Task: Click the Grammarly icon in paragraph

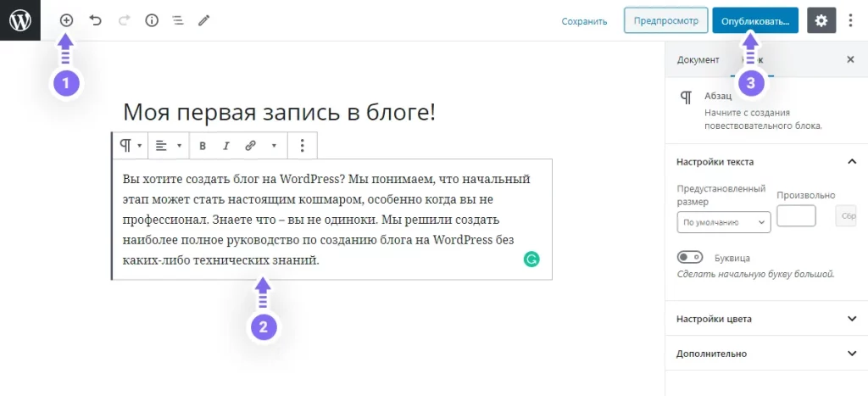Action: (x=531, y=259)
